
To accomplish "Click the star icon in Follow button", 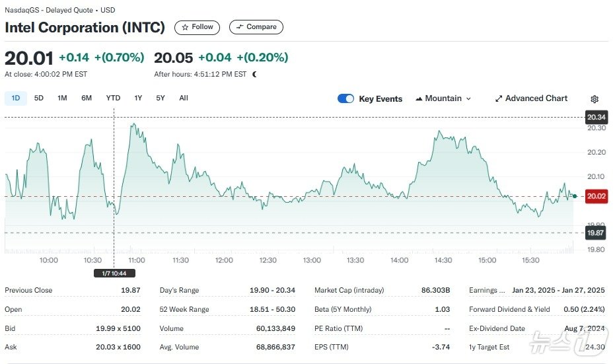I will click(x=185, y=27).
